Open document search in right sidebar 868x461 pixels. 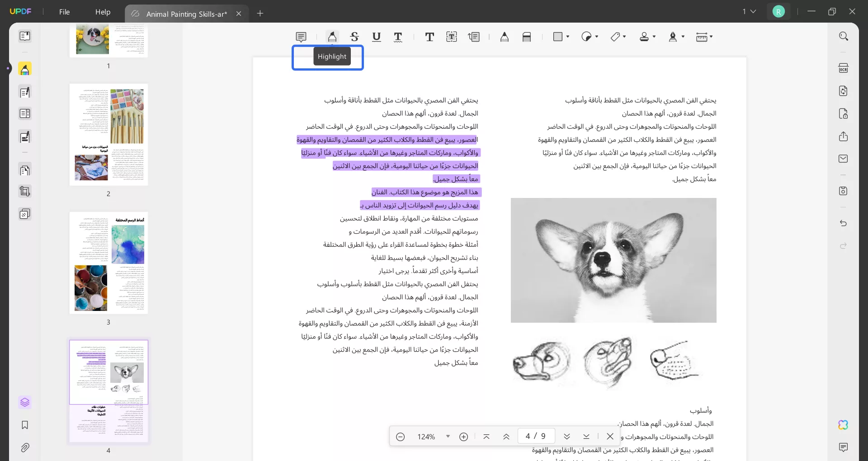point(844,36)
